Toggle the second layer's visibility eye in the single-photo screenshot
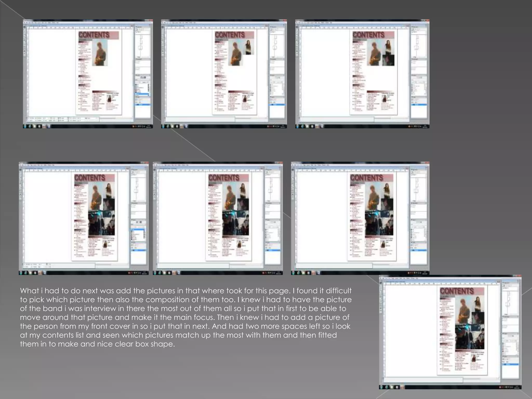 pos(136,87)
